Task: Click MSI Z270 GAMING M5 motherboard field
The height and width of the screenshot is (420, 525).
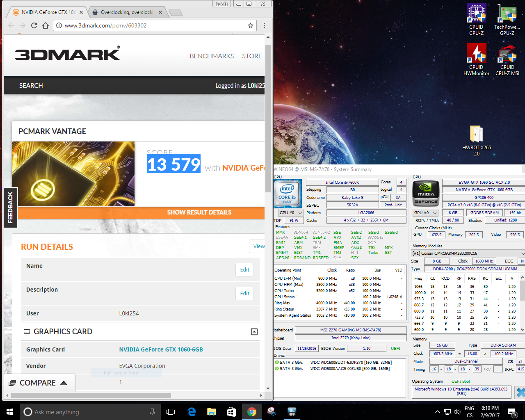Action: click(350, 330)
